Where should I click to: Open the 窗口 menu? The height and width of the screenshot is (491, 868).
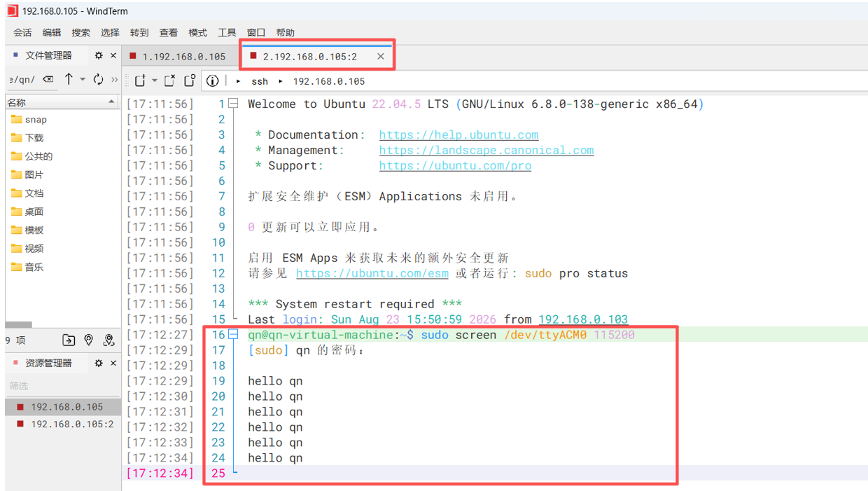coord(256,32)
